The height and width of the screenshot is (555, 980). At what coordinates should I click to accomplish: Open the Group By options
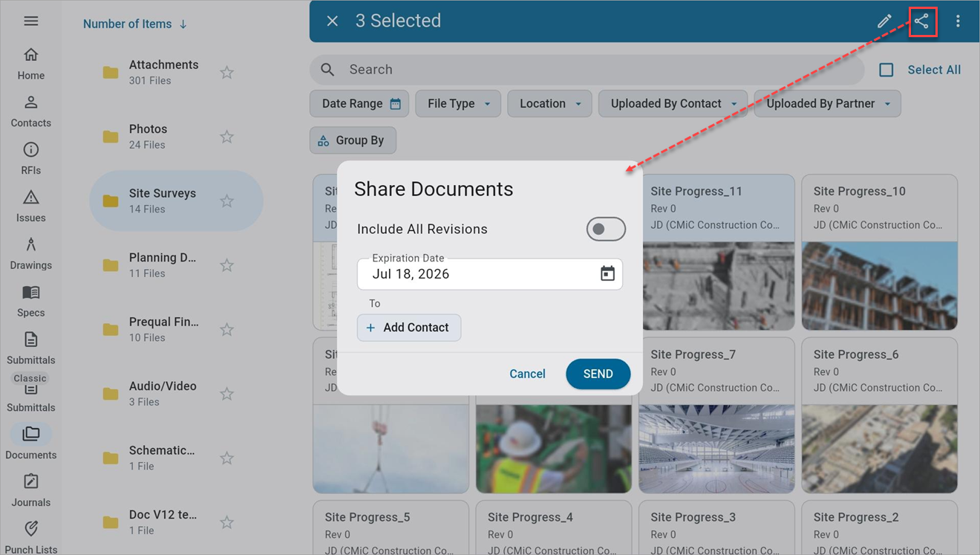point(353,140)
